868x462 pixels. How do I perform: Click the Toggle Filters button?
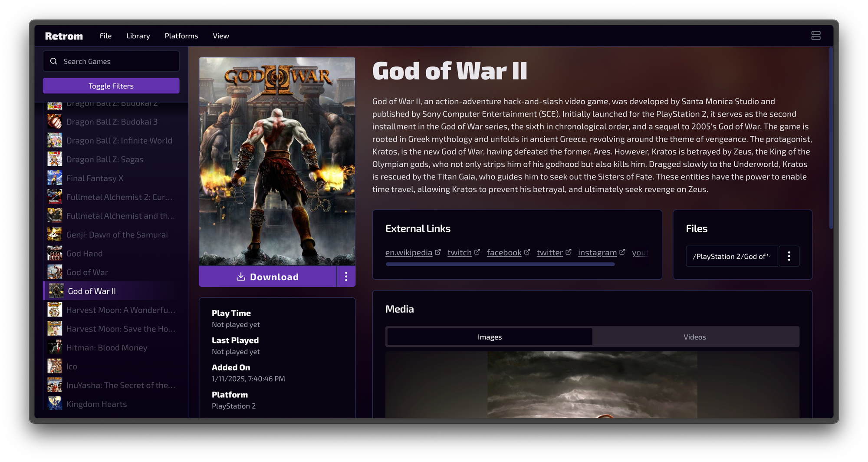pos(111,86)
